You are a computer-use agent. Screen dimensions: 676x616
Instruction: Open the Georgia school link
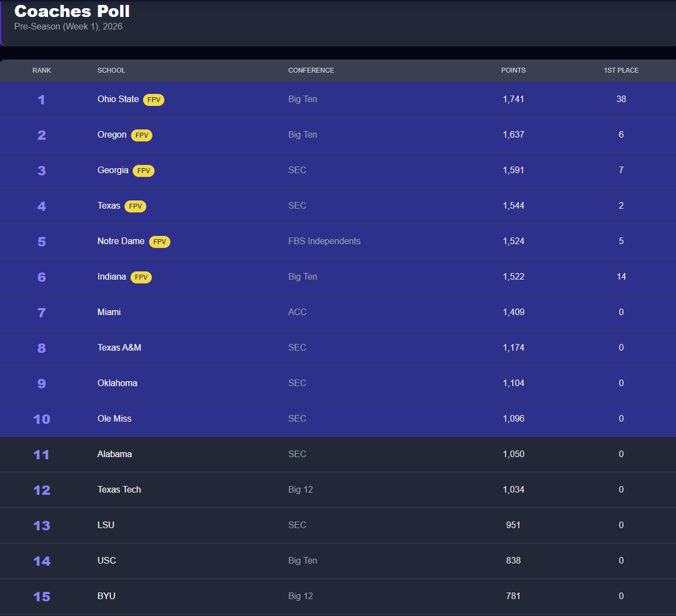click(113, 170)
